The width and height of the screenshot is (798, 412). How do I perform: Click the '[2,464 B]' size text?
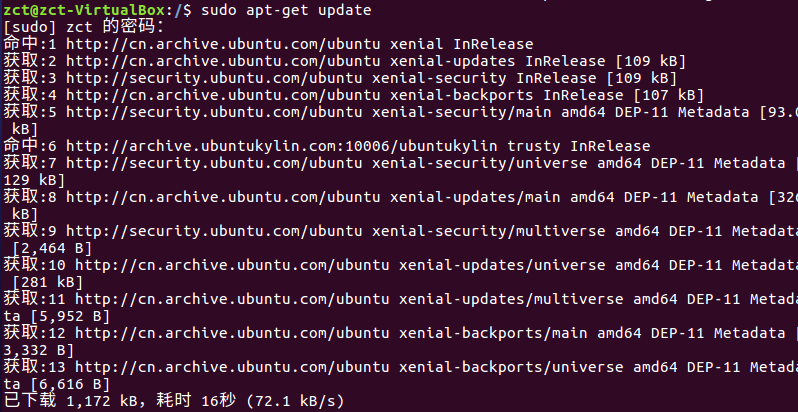coord(52,248)
